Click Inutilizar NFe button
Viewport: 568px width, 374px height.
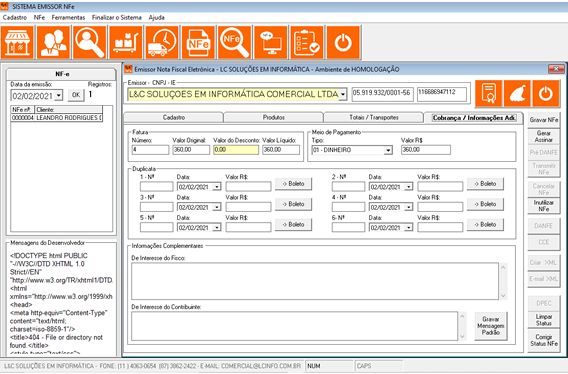coord(544,206)
